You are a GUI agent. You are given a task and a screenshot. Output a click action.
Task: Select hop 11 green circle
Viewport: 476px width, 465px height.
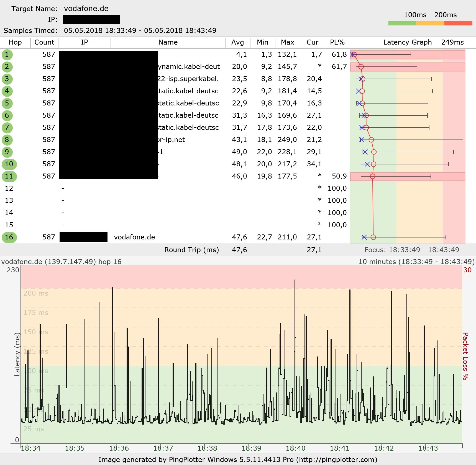click(x=9, y=176)
